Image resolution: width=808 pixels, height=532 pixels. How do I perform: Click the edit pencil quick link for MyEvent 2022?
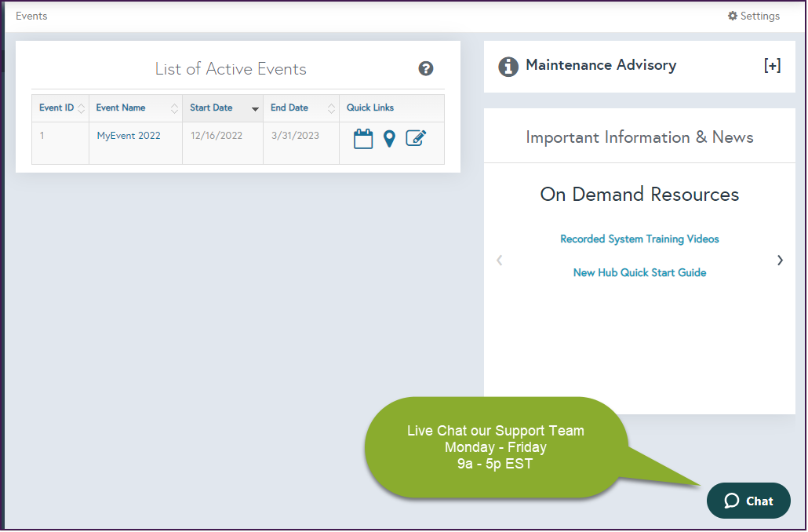416,138
